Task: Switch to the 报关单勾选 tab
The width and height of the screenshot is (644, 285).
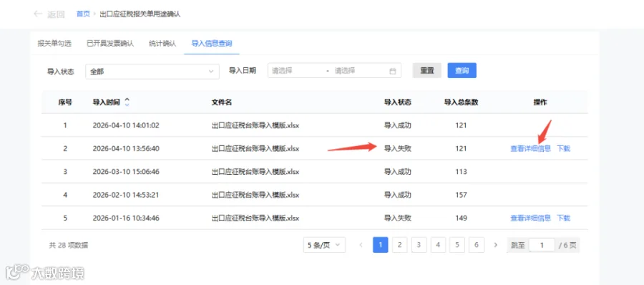Action: 54,43
